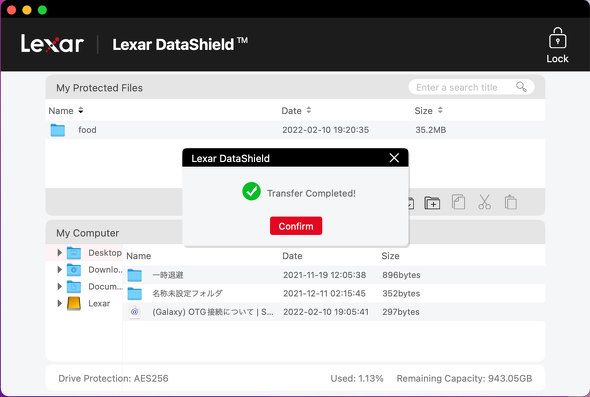Click the date 2021-11-19 12:05:38
This screenshot has width=590, height=397.
pos(324,275)
